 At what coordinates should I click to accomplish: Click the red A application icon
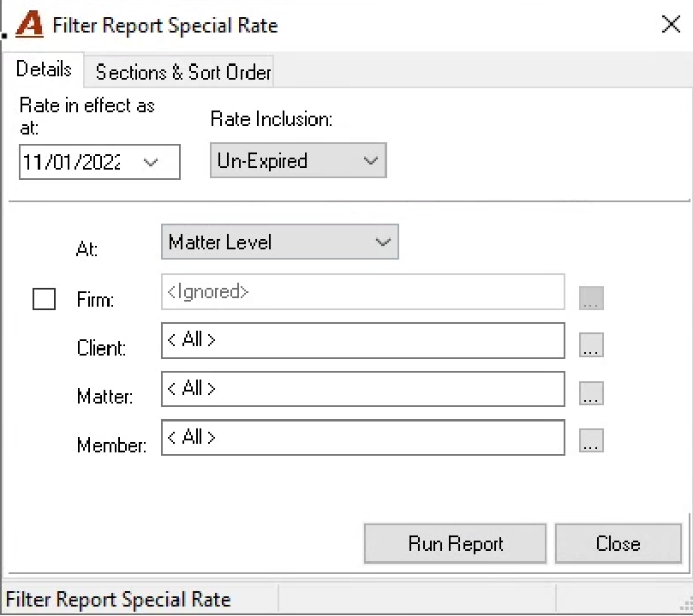tap(30, 25)
